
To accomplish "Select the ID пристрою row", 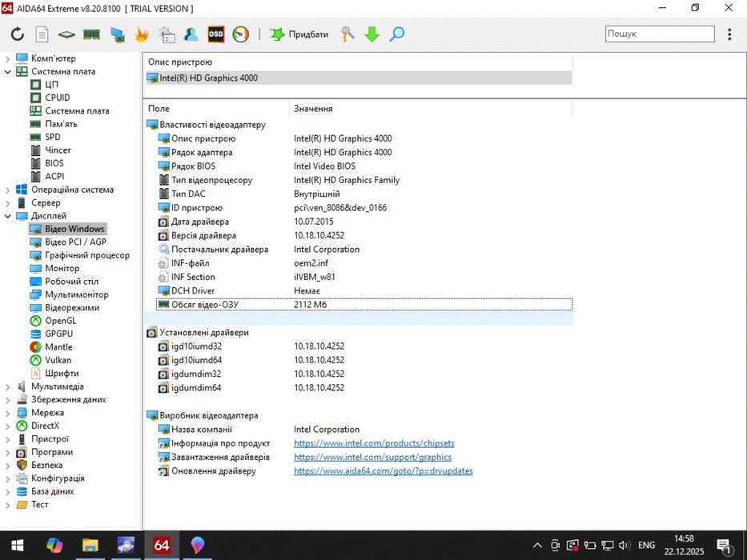I will 364,208.
